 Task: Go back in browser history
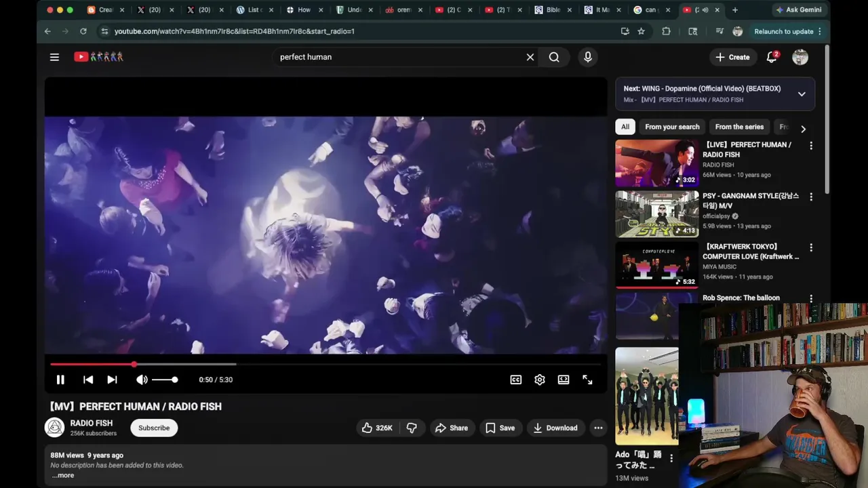[x=47, y=31]
